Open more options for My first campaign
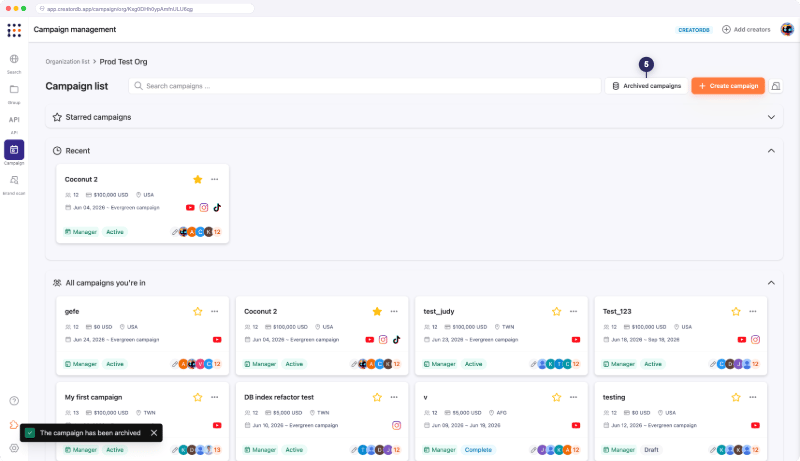This screenshot has height=461, width=800. coord(215,397)
